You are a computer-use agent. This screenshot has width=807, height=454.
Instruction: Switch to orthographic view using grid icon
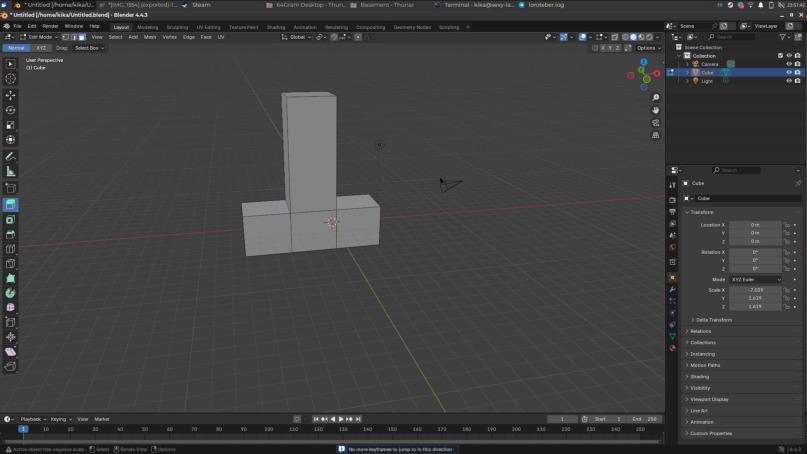pos(656,135)
